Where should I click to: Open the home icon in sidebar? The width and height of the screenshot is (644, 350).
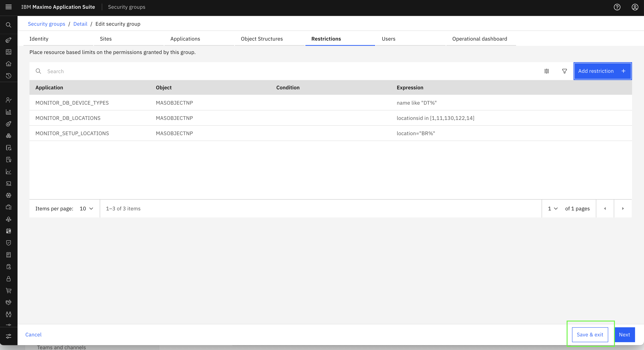(x=9, y=64)
